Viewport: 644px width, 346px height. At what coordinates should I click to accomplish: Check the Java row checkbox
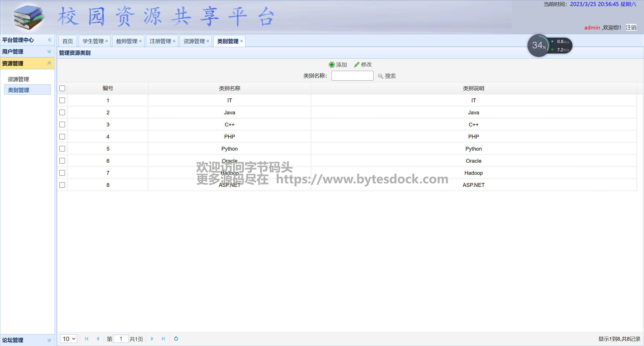62,113
